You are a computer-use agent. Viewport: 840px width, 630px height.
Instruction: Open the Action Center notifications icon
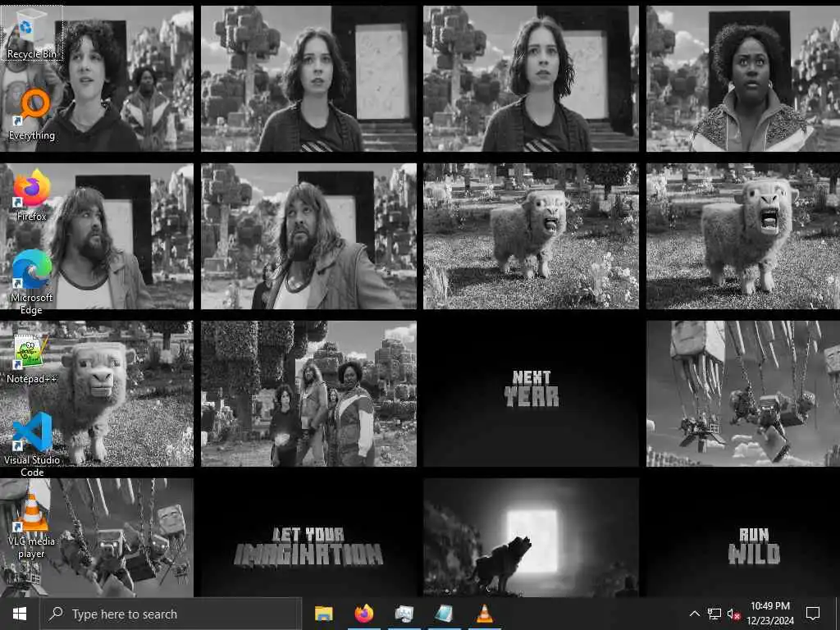pos(813,614)
